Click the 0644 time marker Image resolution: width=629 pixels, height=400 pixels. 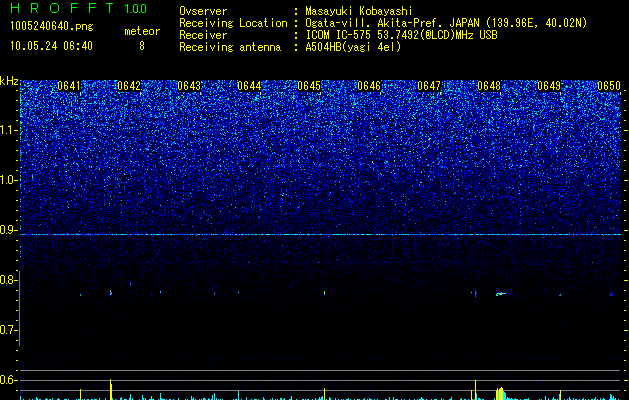coord(249,86)
